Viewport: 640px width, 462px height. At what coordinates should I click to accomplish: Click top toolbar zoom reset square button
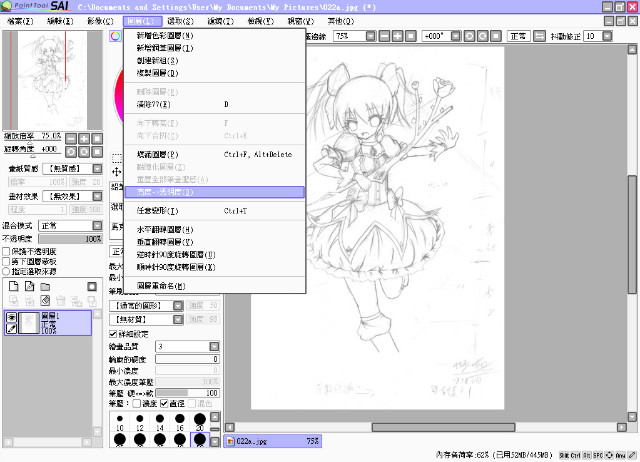point(411,36)
